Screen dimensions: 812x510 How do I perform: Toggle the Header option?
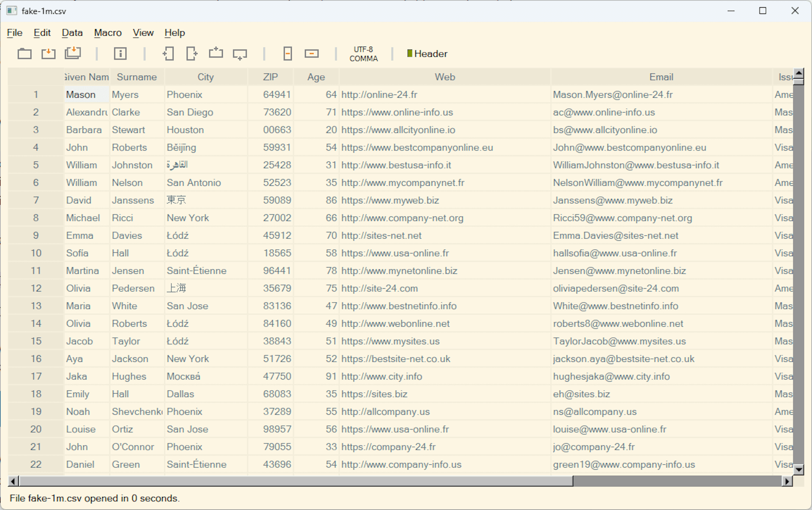[x=427, y=54]
